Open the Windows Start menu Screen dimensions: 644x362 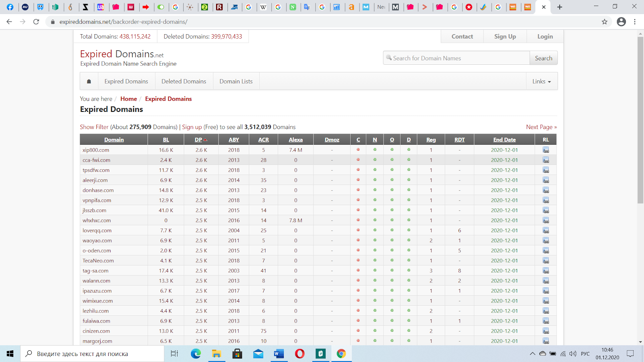pyautogui.click(x=10, y=354)
